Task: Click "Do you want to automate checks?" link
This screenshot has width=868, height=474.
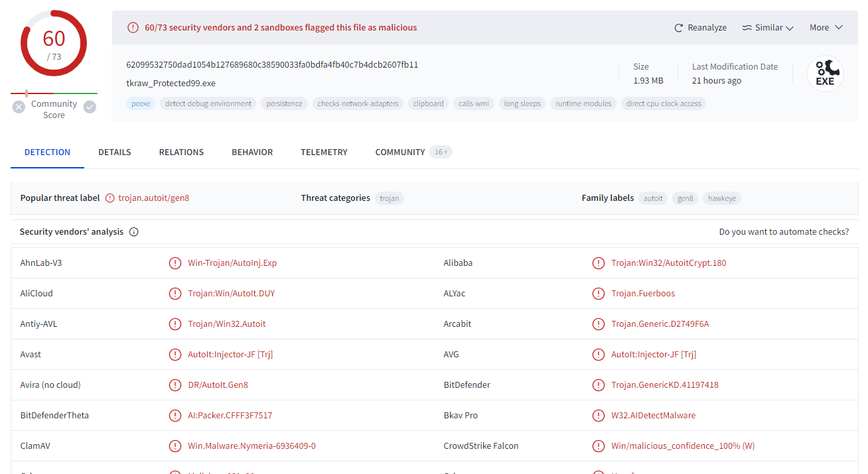Action: click(x=784, y=232)
